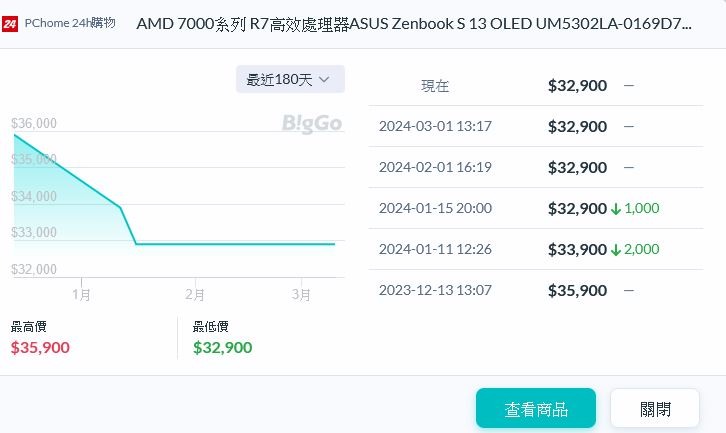Screen dimensions: 726x433
Task: Click the 最低價 $32,900 value
Action: pos(223,347)
